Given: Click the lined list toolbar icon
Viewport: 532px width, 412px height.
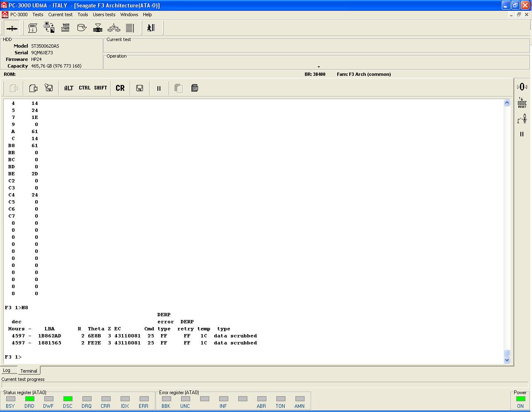Looking at the screenshot, I should tap(130, 28).
